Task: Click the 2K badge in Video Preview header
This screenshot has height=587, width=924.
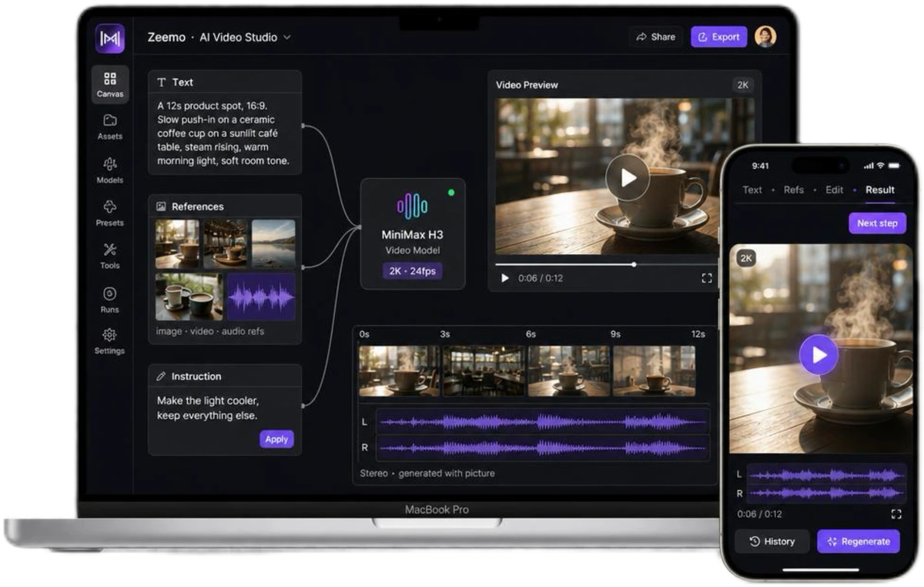Action: (743, 85)
